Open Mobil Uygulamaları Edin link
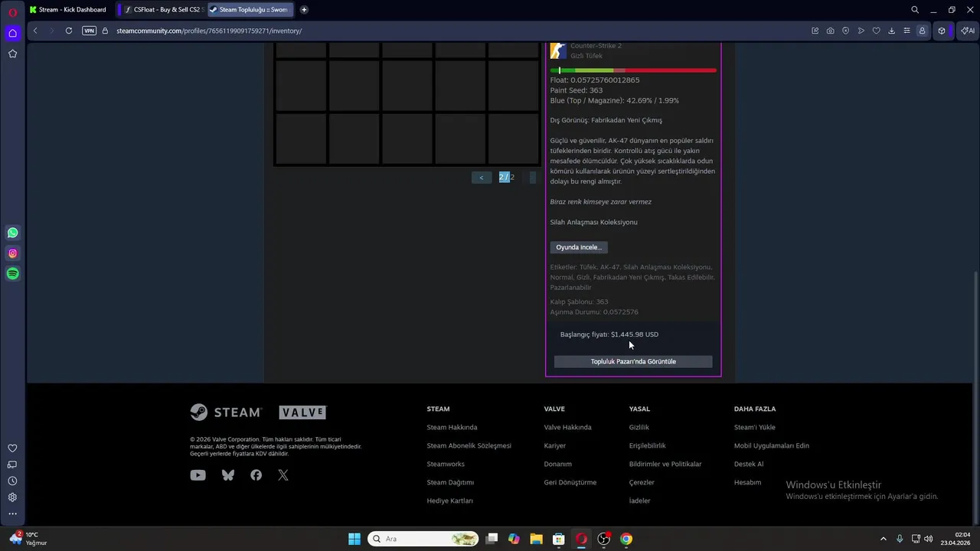980x551 pixels. point(772,445)
